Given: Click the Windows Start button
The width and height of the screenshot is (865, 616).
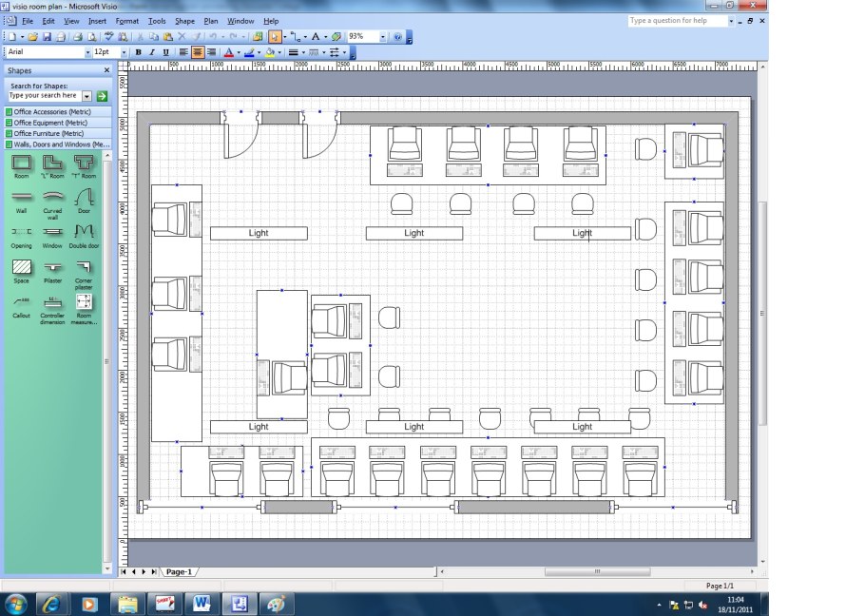Looking at the screenshot, I should (16, 604).
